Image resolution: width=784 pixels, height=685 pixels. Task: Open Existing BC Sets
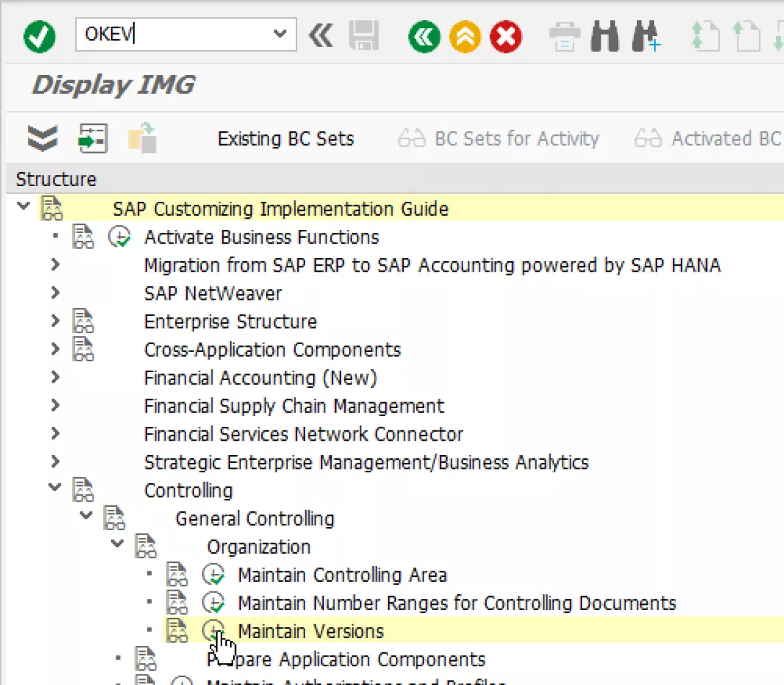pos(286,138)
